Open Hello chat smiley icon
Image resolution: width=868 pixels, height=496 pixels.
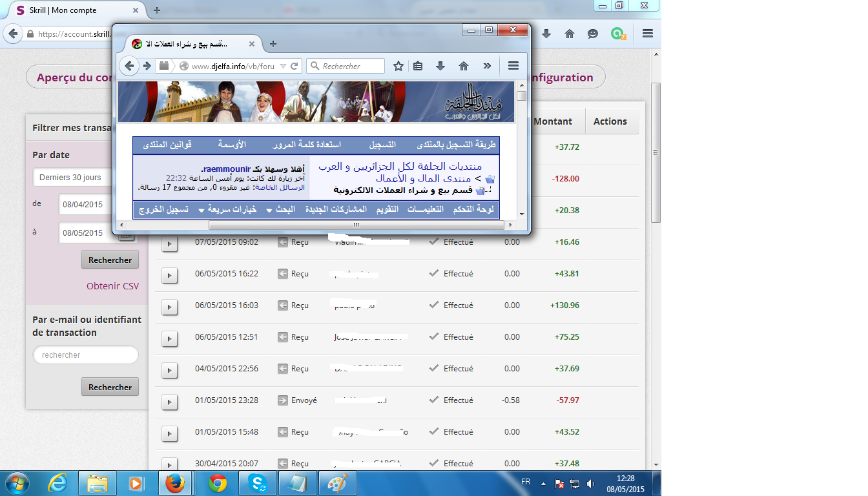(593, 34)
